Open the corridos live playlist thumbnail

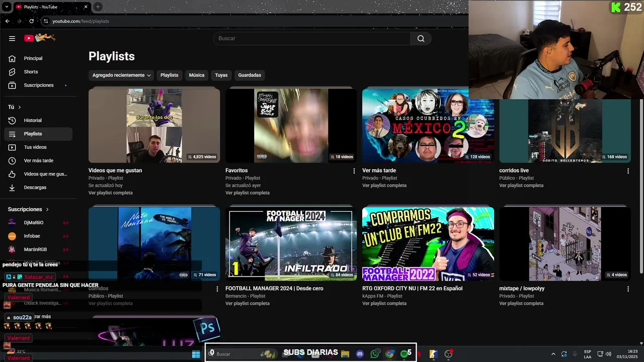tap(565, 131)
